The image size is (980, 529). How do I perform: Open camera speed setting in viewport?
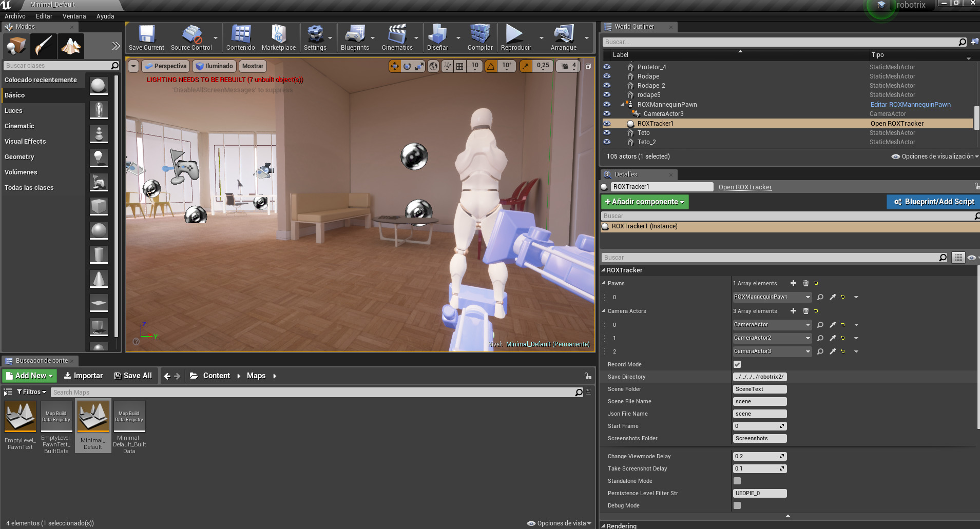pos(568,66)
